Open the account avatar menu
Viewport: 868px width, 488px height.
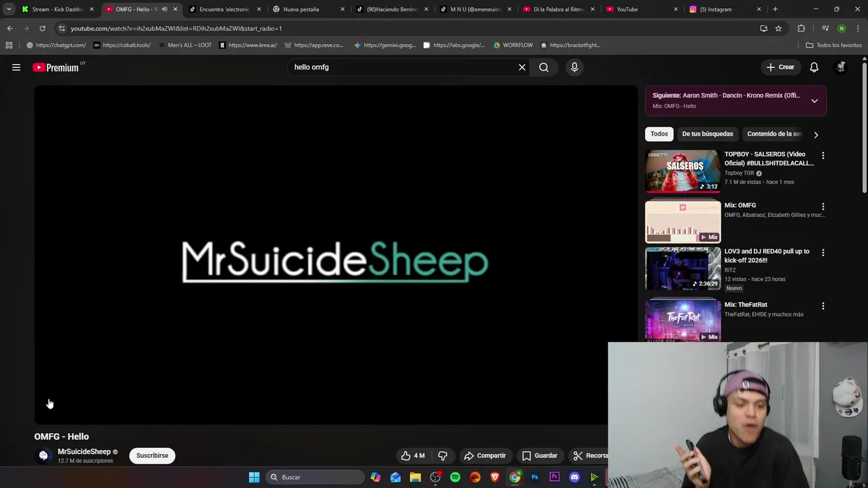pos(841,67)
